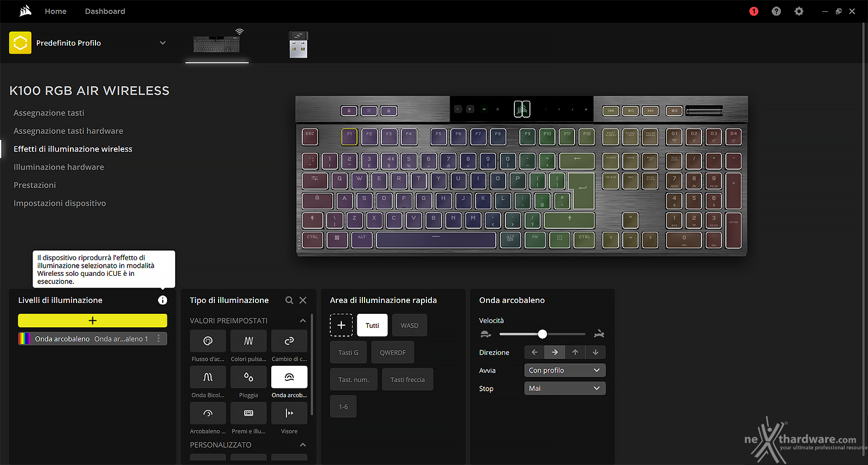Open Impostazioni dispositivo section
The image size is (868, 465).
coord(60,203)
